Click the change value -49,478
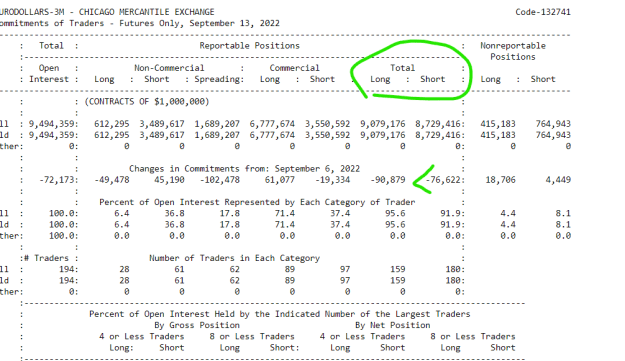 click(112, 180)
